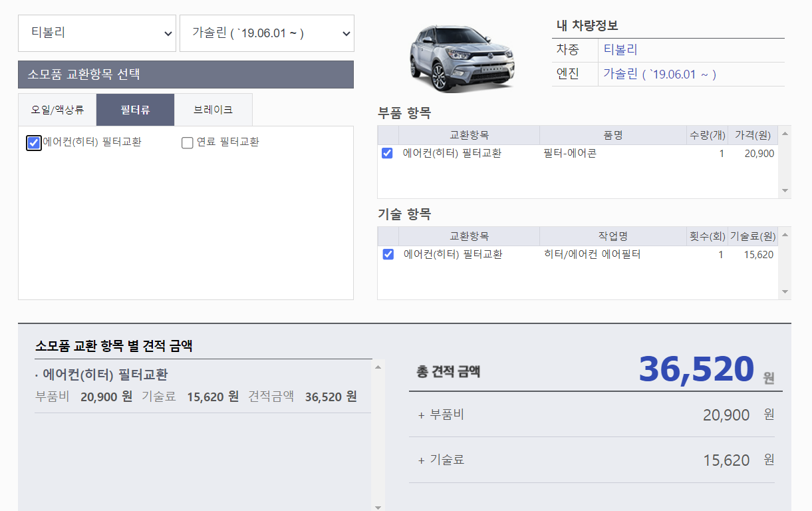Click the 티볼리 value in 내 차량정보

620,50
